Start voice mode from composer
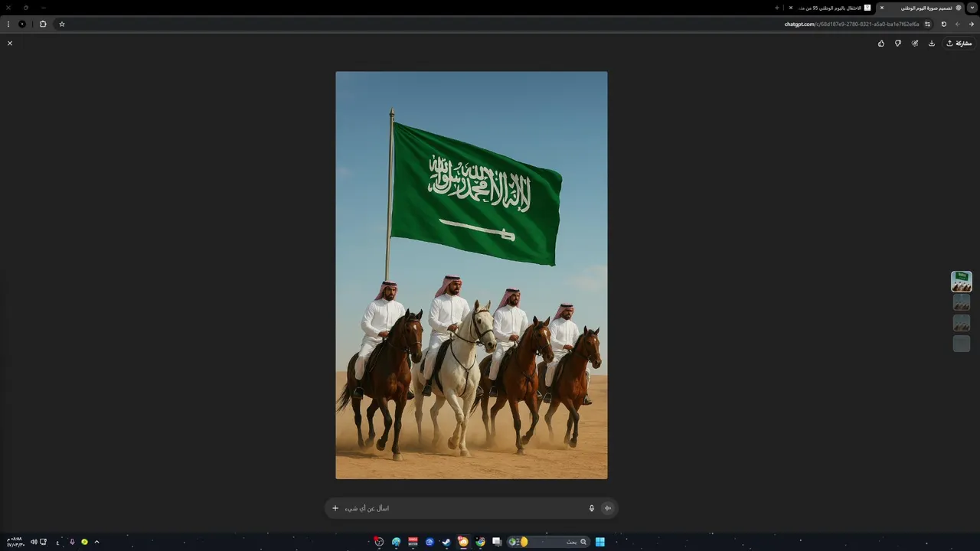980x551 pixels. pos(608,508)
